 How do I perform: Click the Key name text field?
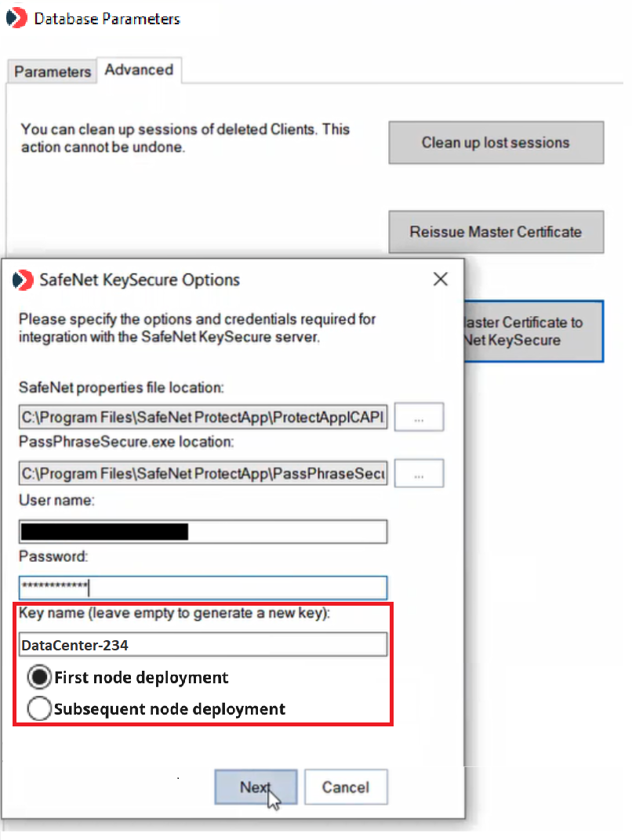click(x=202, y=645)
